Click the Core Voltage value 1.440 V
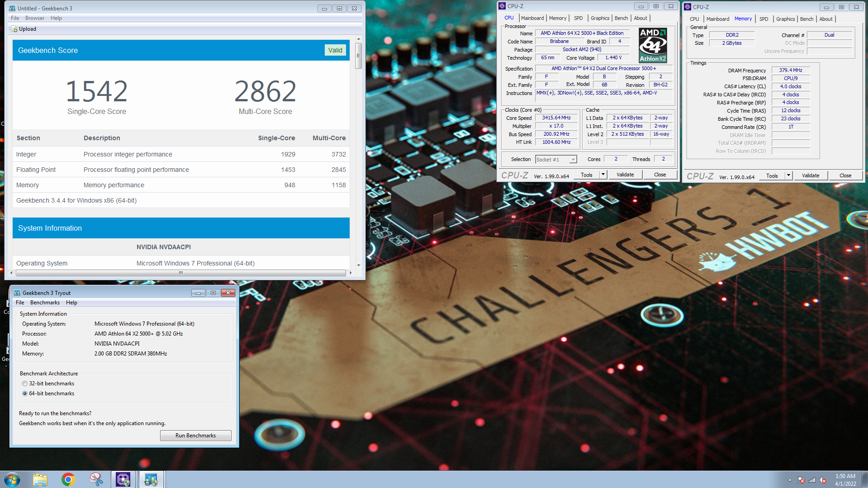 pyautogui.click(x=613, y=57)
